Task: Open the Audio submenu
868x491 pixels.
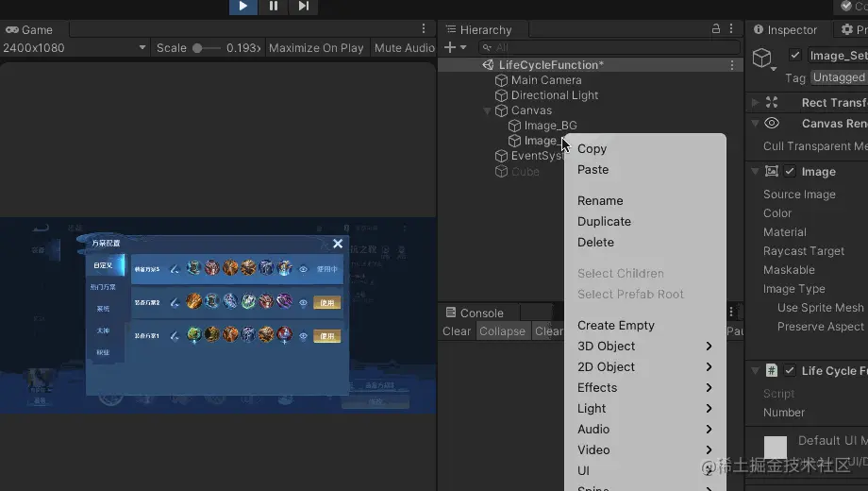Action: (x=645, y=430)
